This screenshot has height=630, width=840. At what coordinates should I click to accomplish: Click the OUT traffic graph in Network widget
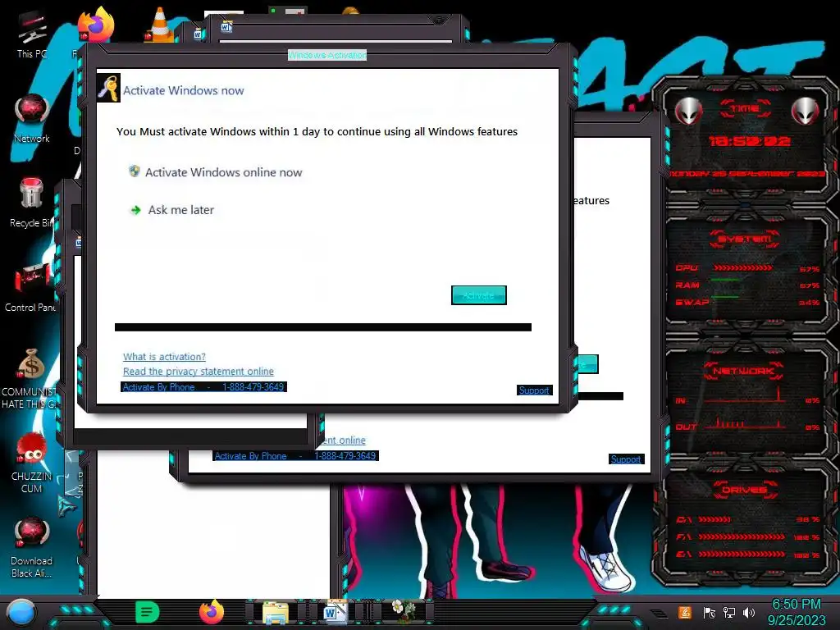coord(745,423)
